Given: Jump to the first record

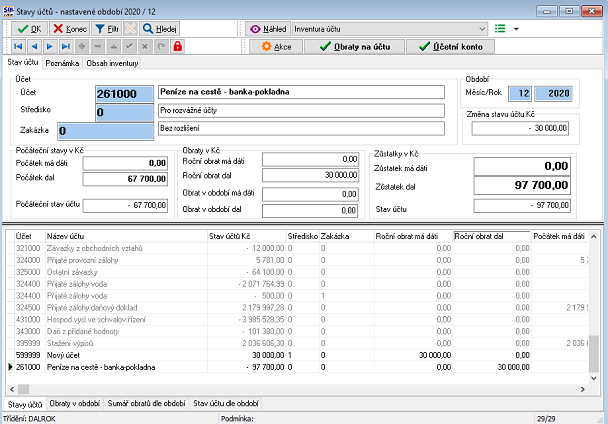Looking at the screenshot, I should 18,47.
